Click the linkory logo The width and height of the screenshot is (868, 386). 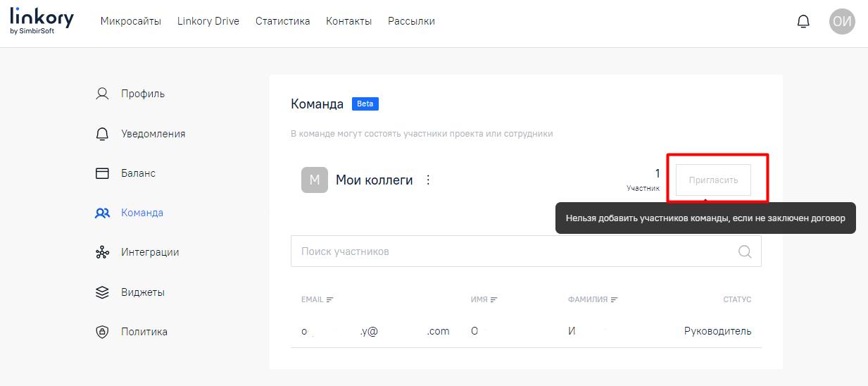(42, 21)
